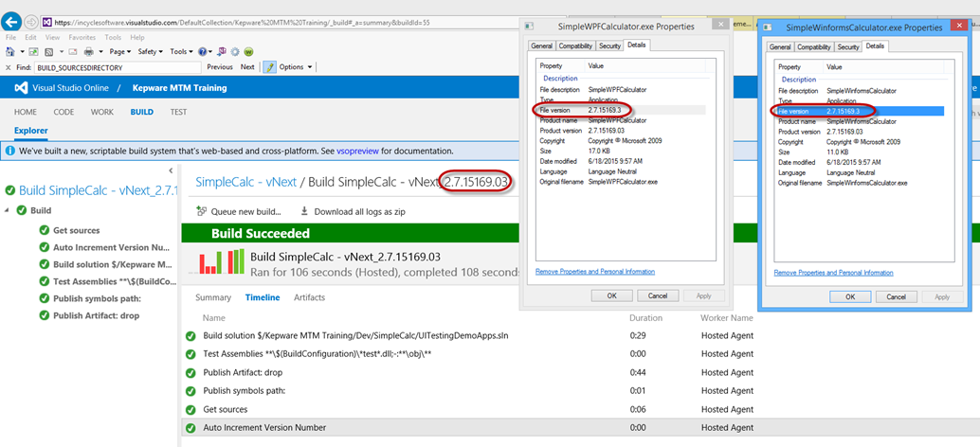Open the Feeds dropdown arrow

[x=62, y=52]
